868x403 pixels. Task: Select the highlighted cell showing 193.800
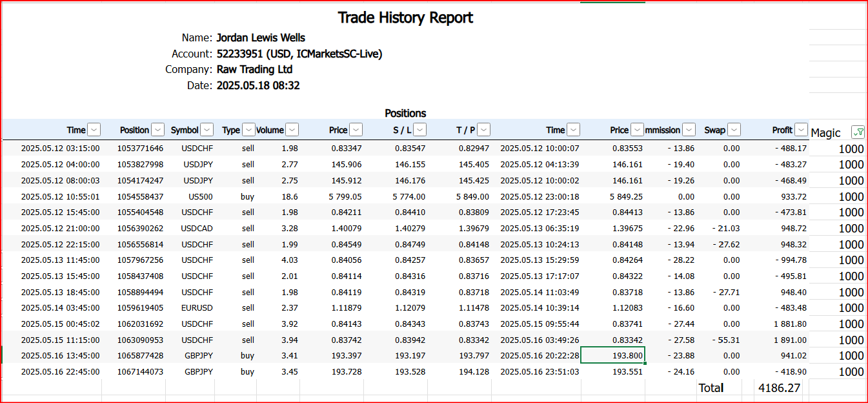tap(613, 356)
